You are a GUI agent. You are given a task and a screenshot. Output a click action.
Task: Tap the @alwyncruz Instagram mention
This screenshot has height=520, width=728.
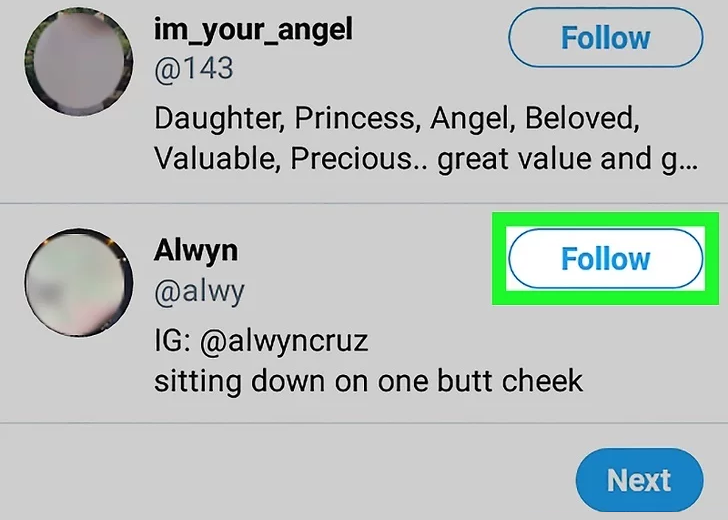pos(284,341)
